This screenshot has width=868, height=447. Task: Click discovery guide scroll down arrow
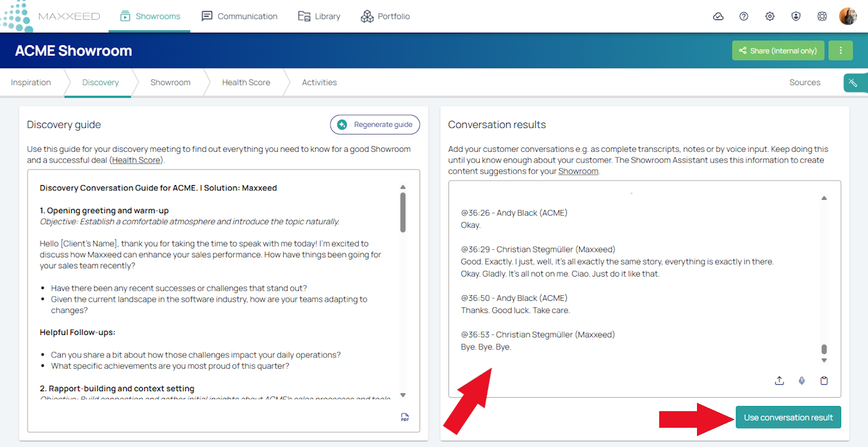[403, 395]
